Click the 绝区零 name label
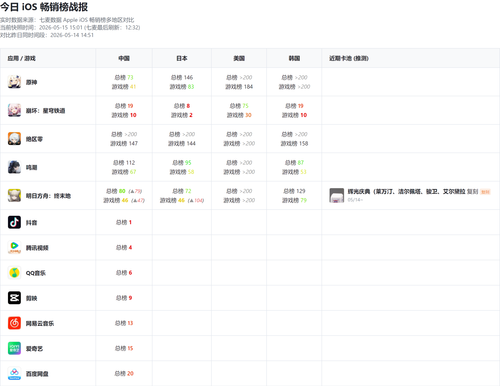Viewport: 500px width, 386px height. pos(34,139)
